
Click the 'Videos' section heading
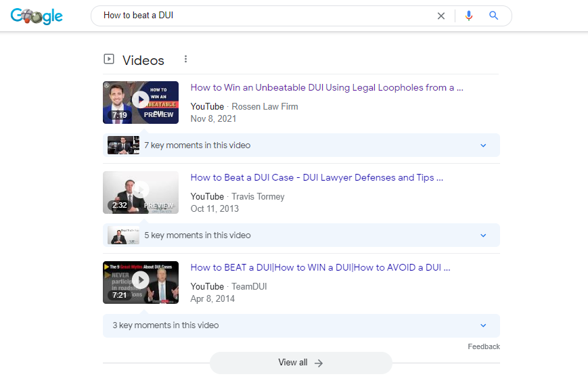click(x=143, y=60)
